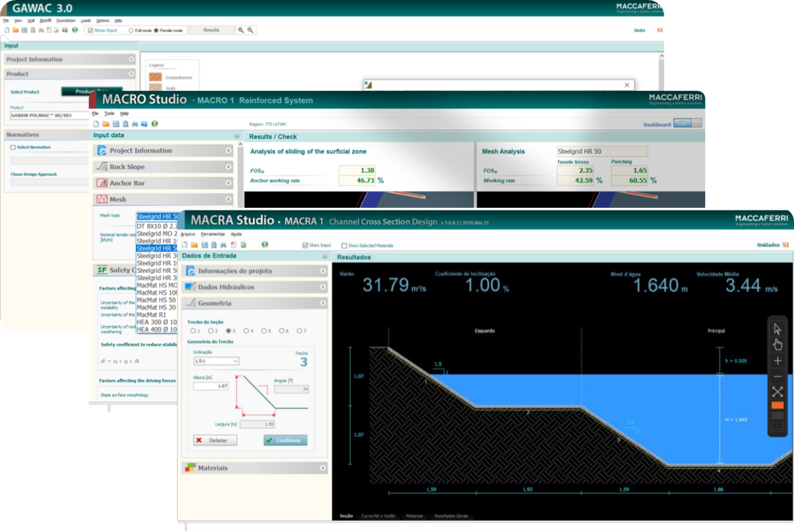Screen dimensions: 794x532
Task: Open print preview from MACRO Studio toolbar
Action: click(x=124, y=124)
